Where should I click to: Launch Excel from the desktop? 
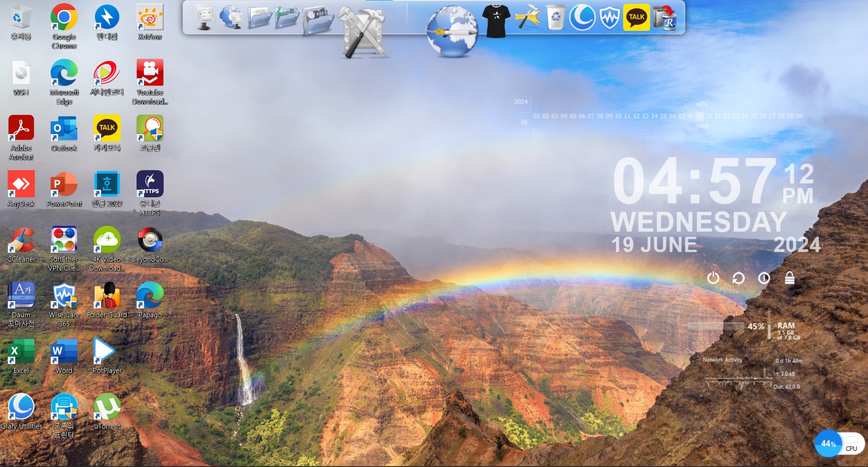point(21,356)
